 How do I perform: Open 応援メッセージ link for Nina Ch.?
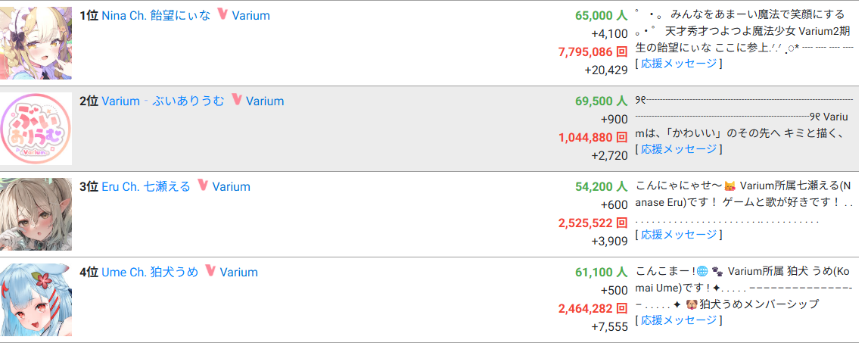pyautogui.click(x=679, y=64)
